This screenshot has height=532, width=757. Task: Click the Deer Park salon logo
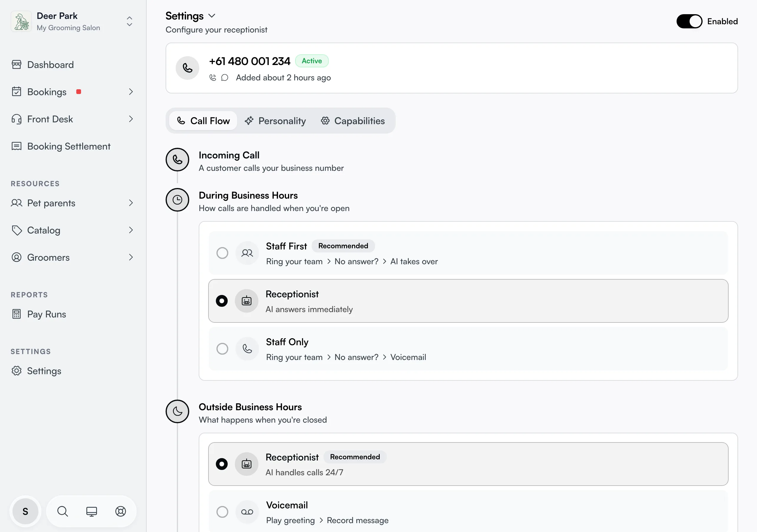(21, 21)
